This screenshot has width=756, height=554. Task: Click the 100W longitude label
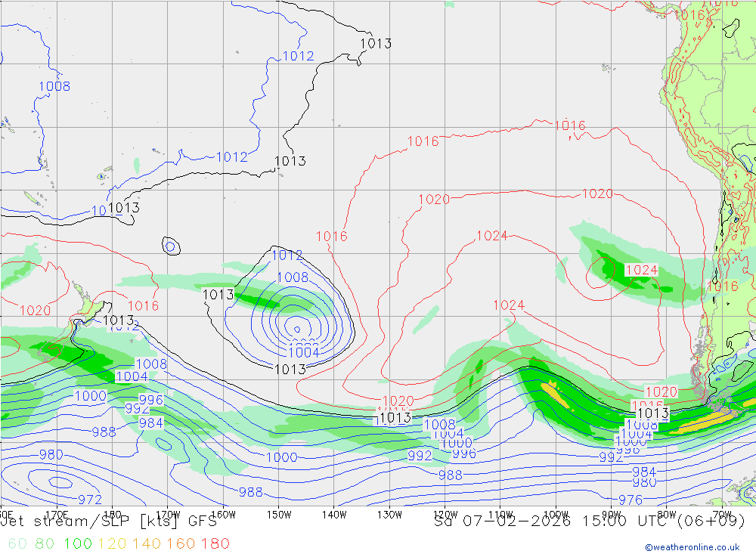pyautogui.click(x=556, y=515)
